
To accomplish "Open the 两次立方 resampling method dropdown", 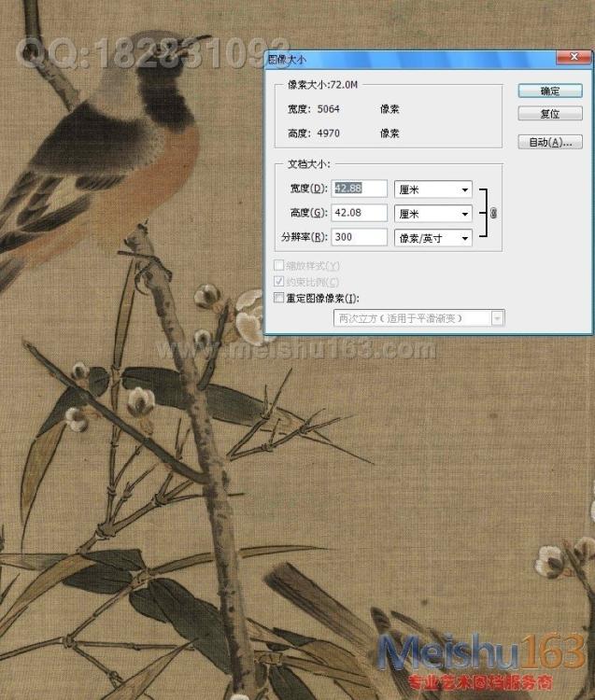I will (x=419, y=318).
